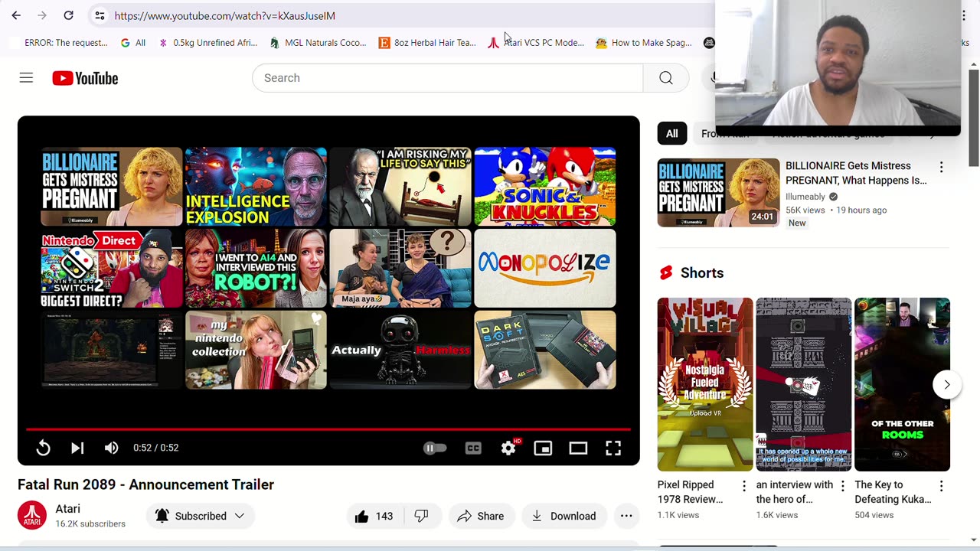Open How to Make Spag... bookmark
980x551 pixels.
pyautogui.click(x=644, y=43)
